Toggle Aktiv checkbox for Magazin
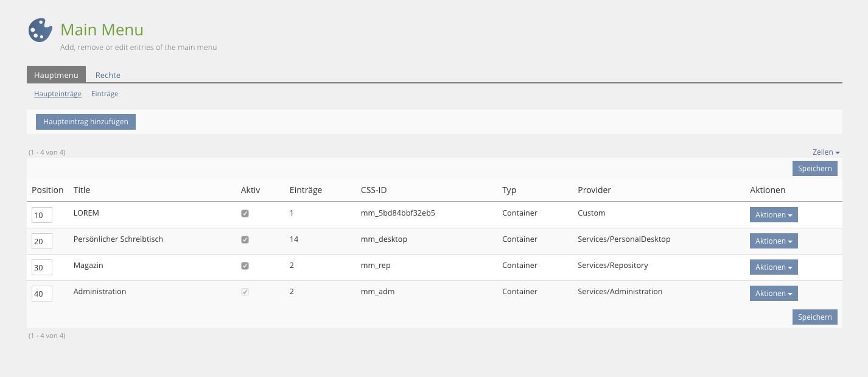868x377 pixels. pos(245,266)
